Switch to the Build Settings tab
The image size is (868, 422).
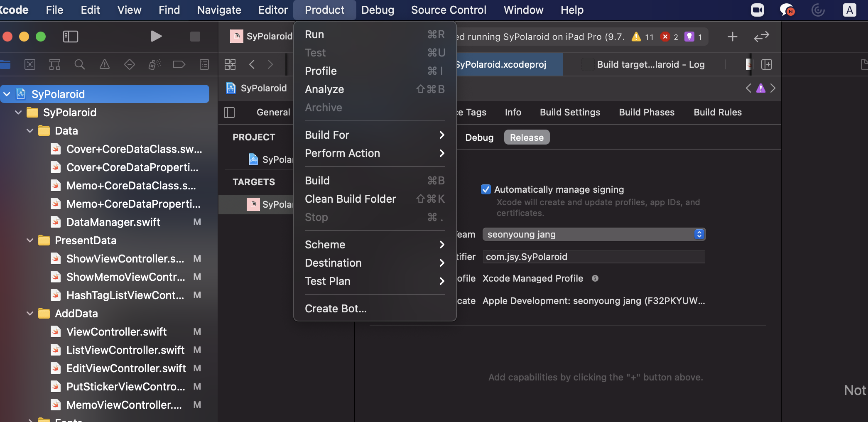(570, 112)
